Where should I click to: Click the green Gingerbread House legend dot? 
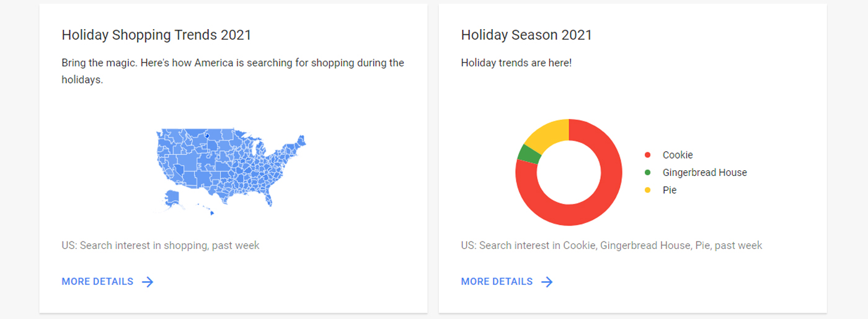pyautogui.click(x=648, y=173)
